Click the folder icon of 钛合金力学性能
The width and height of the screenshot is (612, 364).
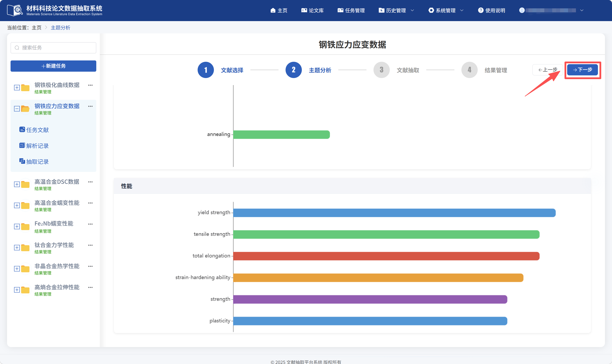click(25, 248)
